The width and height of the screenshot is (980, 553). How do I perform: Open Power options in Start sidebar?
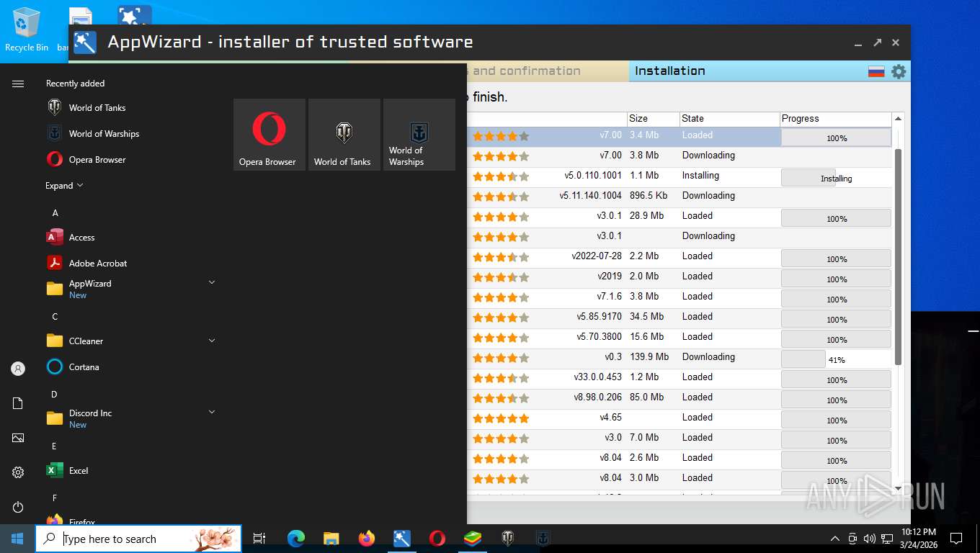(x=18, y=507)
